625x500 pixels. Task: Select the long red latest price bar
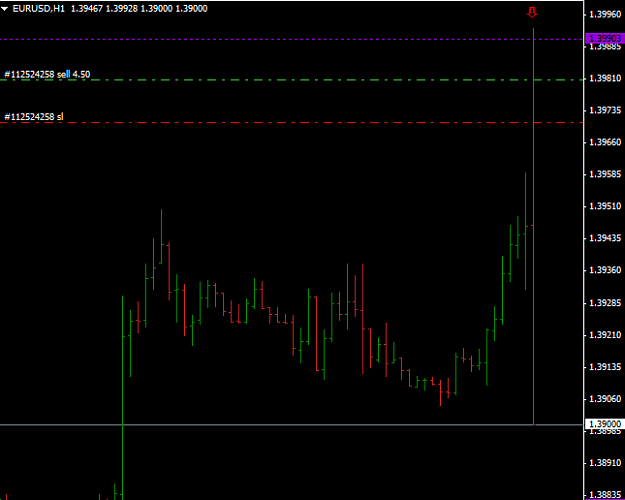533,226
